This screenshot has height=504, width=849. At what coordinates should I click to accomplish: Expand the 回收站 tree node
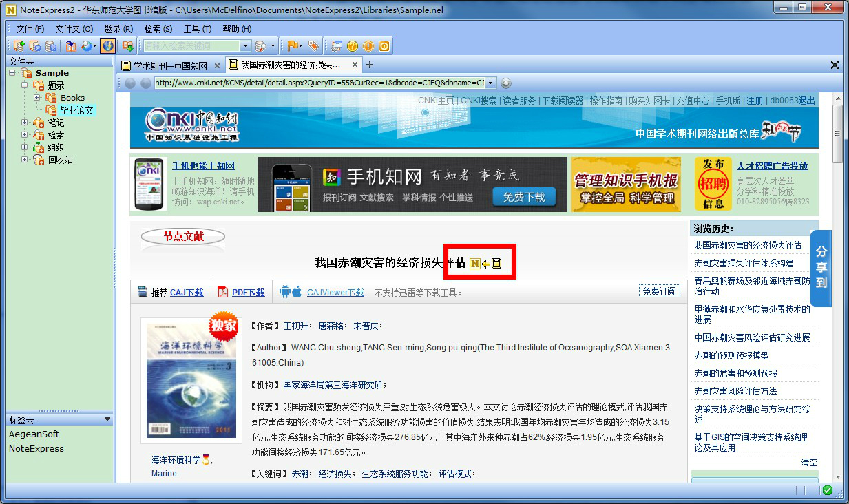[x=25, y=160]
